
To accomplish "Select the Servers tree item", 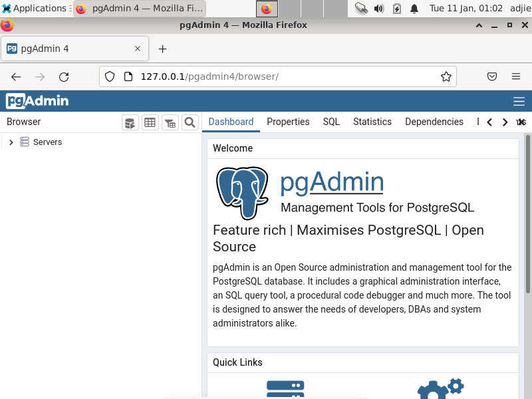I will (47, 142).
